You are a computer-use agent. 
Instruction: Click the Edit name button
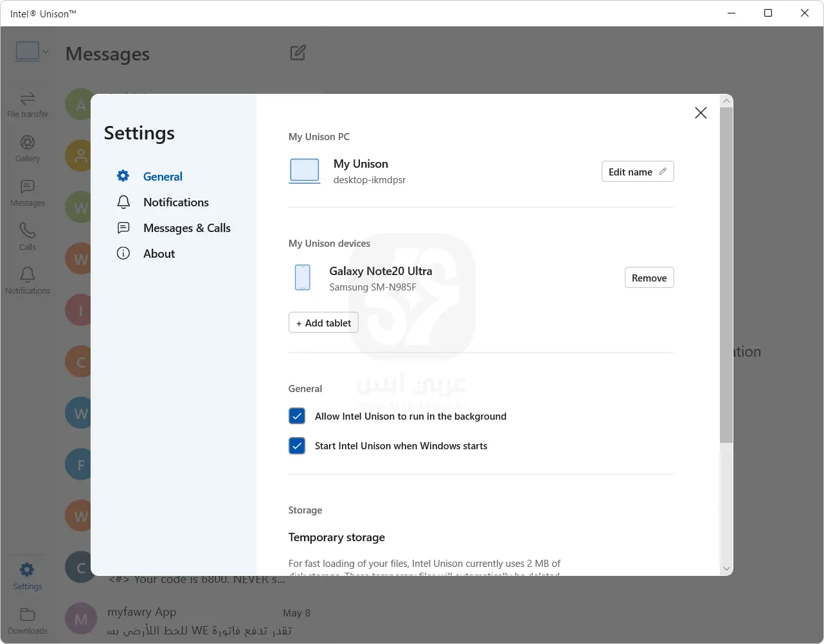point(637,172)
